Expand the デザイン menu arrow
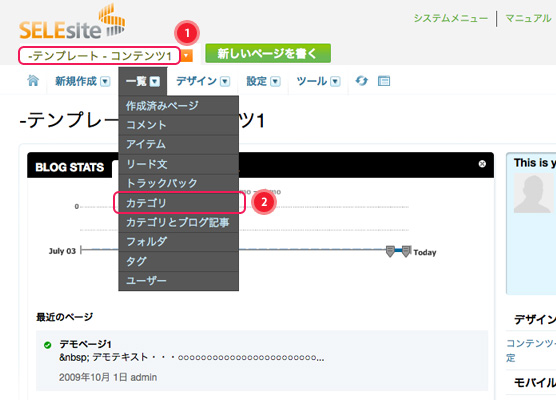The height and width of the screenshot is (400, 556). 225,82
